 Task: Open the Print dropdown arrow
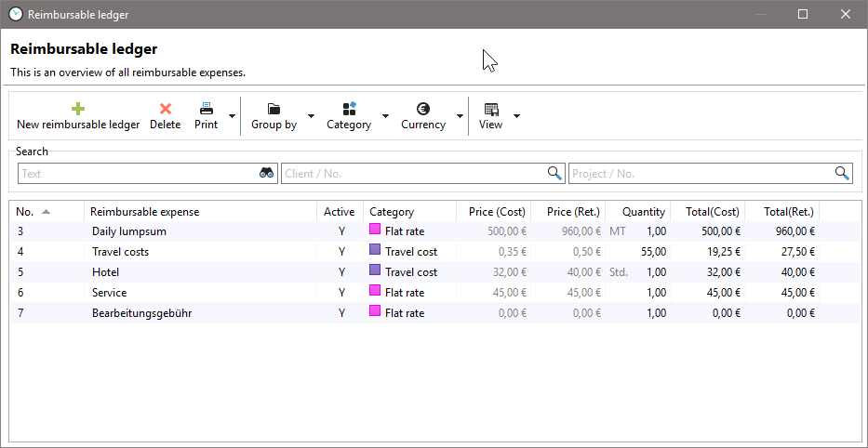(232, 116)
